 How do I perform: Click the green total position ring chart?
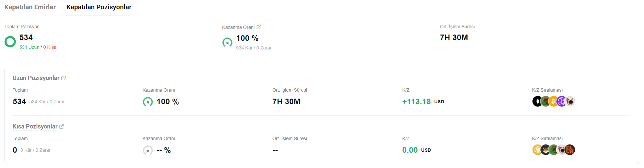(x=10, y=42)
